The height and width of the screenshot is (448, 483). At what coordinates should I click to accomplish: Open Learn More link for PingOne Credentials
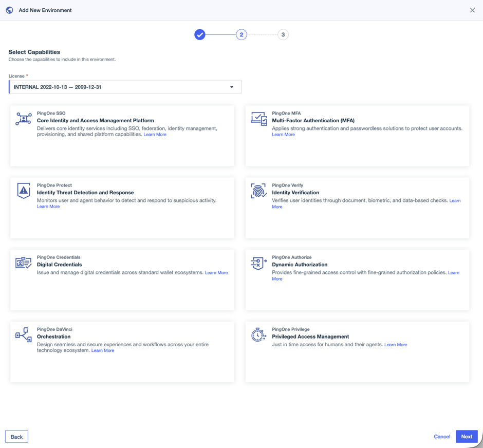pyautogui.click(x=216, y=273)
